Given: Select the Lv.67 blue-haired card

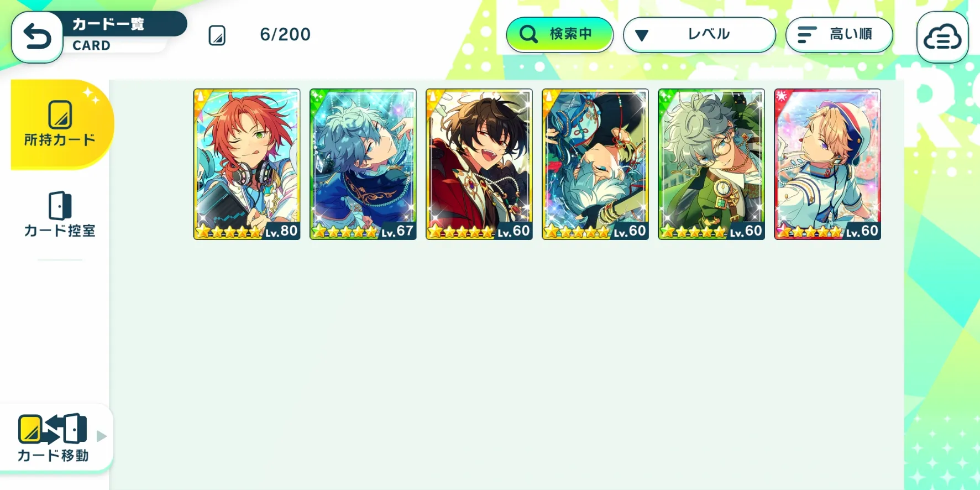Looking at the screenshot, I should point(363,164).
